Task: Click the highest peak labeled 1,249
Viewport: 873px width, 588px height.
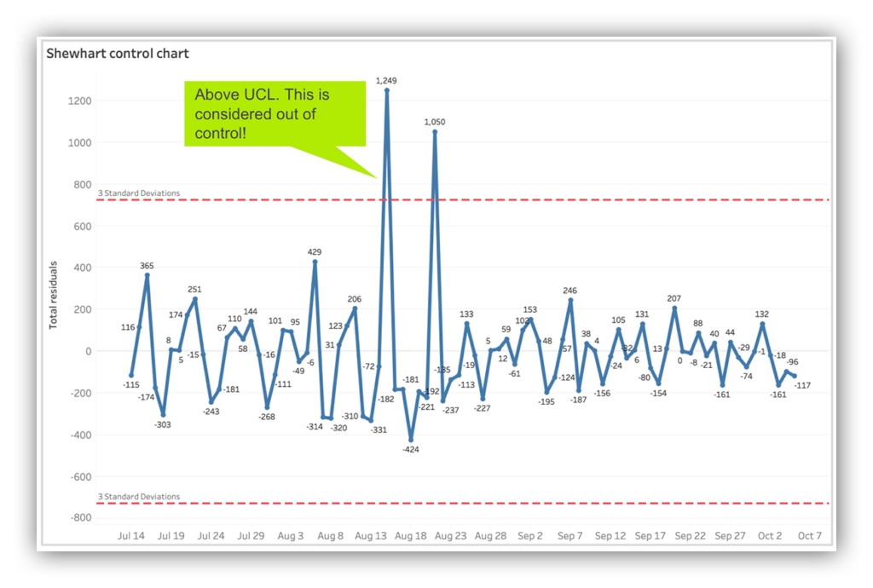Action: click(x=388, y=89)
